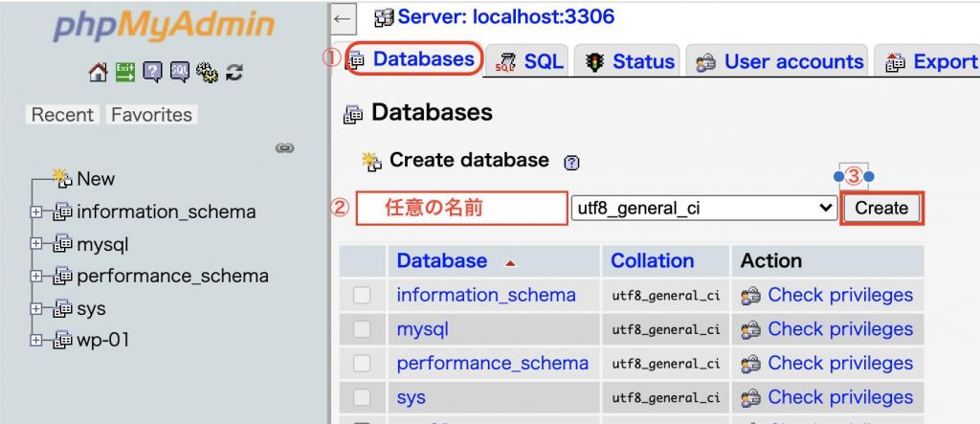
Task: Click Check privileges for performance_schema
Action: click(x=840, y=364)
